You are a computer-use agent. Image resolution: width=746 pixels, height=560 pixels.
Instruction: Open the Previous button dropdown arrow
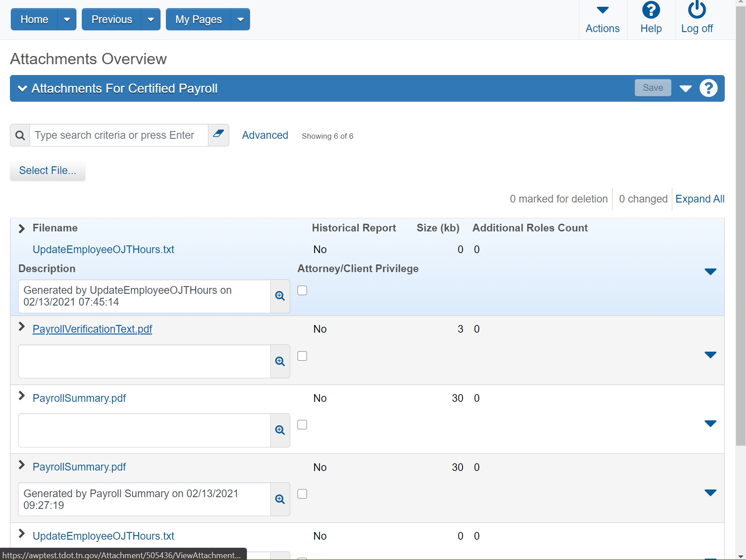point(151,19)
